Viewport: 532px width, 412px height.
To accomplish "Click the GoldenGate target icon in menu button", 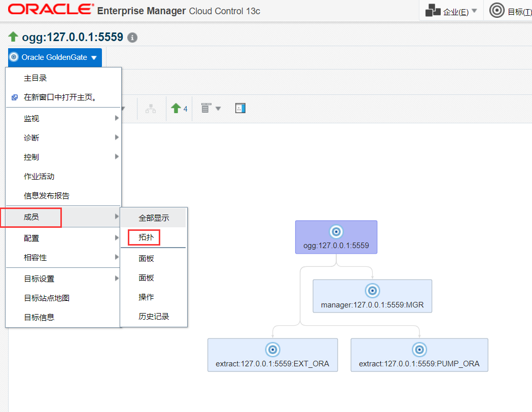I will pos(14,57).
